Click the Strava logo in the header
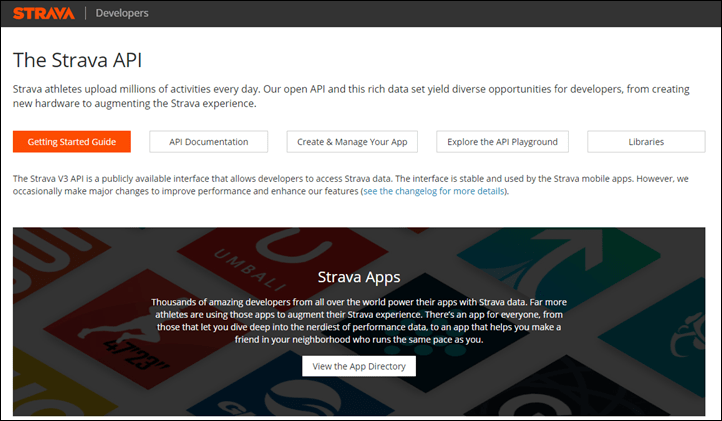The height and width of the screenshot is (421, 722). coord(44,13)
